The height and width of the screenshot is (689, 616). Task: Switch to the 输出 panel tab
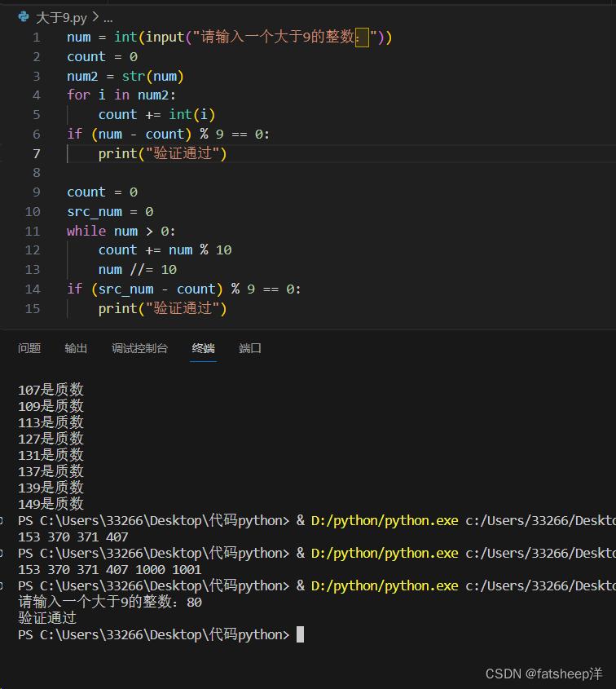point(76,348)
